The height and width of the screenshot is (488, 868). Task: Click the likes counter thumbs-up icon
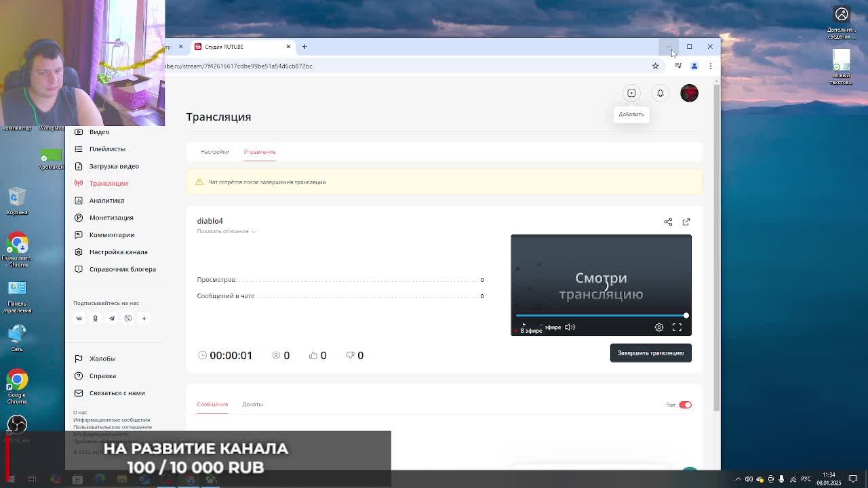(313, 355)
